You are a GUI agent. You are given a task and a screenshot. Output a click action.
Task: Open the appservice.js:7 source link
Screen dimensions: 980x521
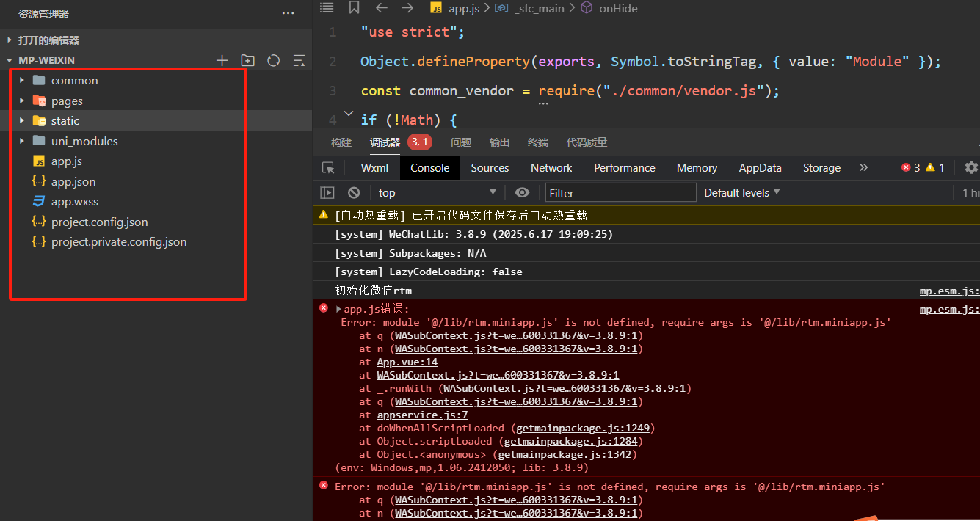(422, 415)
